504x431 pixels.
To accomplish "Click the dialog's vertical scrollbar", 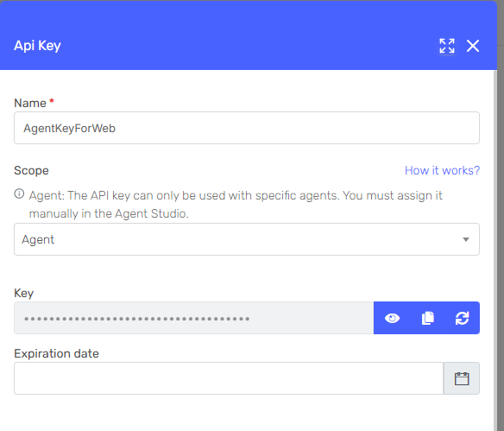I will tap(495, 250).
